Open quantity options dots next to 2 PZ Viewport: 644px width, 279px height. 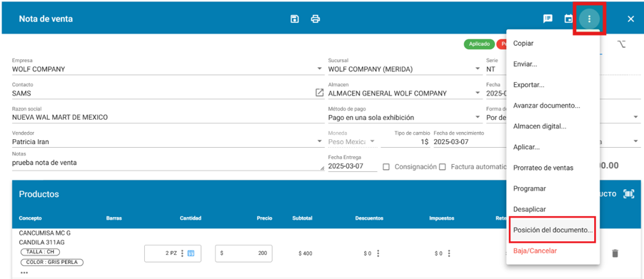coord(182,253)
